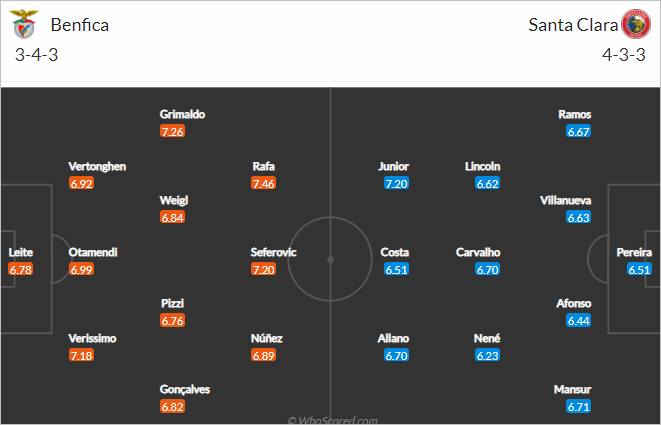Choose player Carvalho in the lineup
Image resolution: width=661 pixels, height=425 pixels.
[x=478, y=252]
